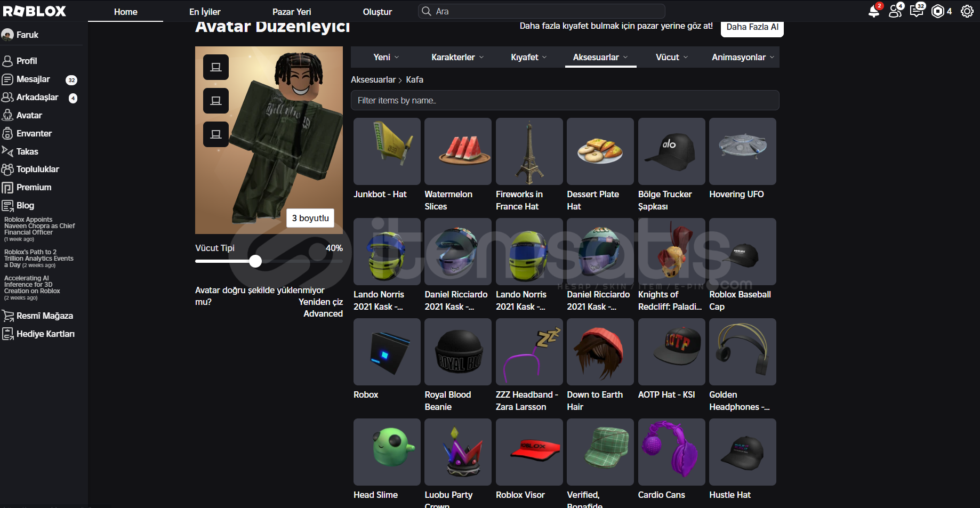This screenshot has height=508, width=980.
Task: Go to the Home tab
Action: click(x=126, y=12)
